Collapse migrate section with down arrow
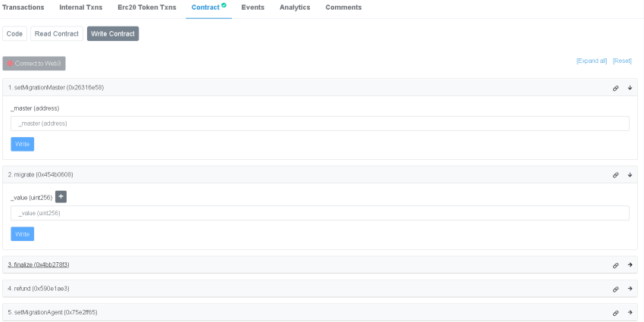This screenshot has height=322, width=644. point(630,175)
